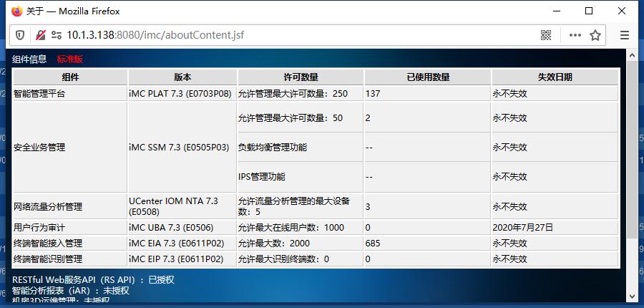Open the tracking protection shield icon
644x308 pixels.
[20, 35]
